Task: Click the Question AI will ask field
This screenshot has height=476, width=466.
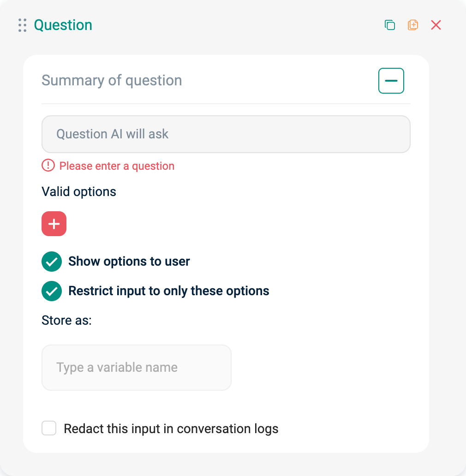Action: (226, 134)
